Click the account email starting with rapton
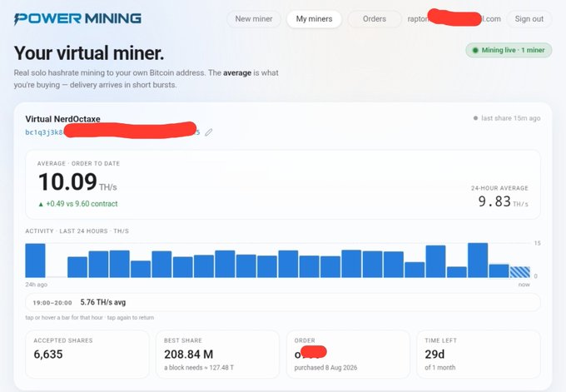Screen dimensions: 566x392 (x=454, y=19)
